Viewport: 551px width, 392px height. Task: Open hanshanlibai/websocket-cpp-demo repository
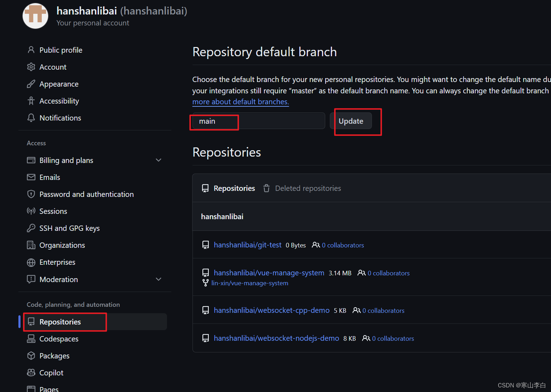pos(272,310)
